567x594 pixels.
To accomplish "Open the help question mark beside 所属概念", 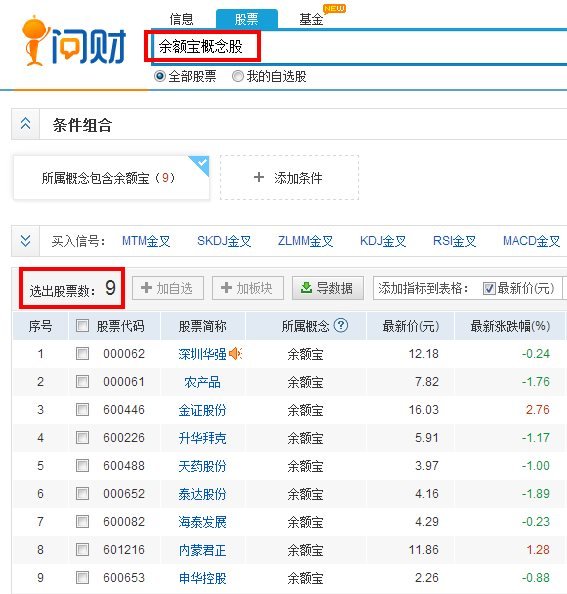I will pyautogui.click(x=341, y=325).
